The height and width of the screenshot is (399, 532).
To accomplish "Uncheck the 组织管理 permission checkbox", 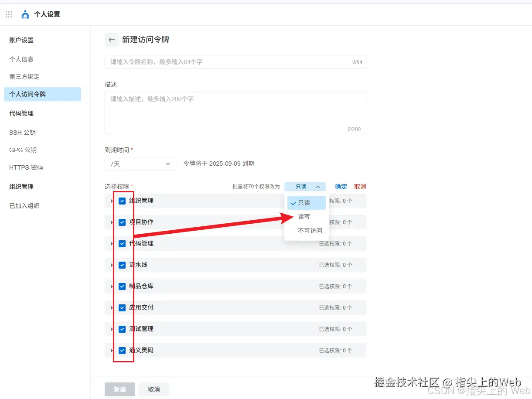I will (x=122, y=201).
